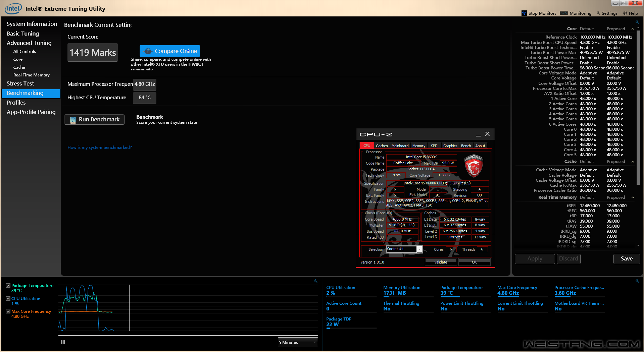Toggle CPU Utilization graph checkbox
The height and width of the screenshot is (352, 644).
8,298
